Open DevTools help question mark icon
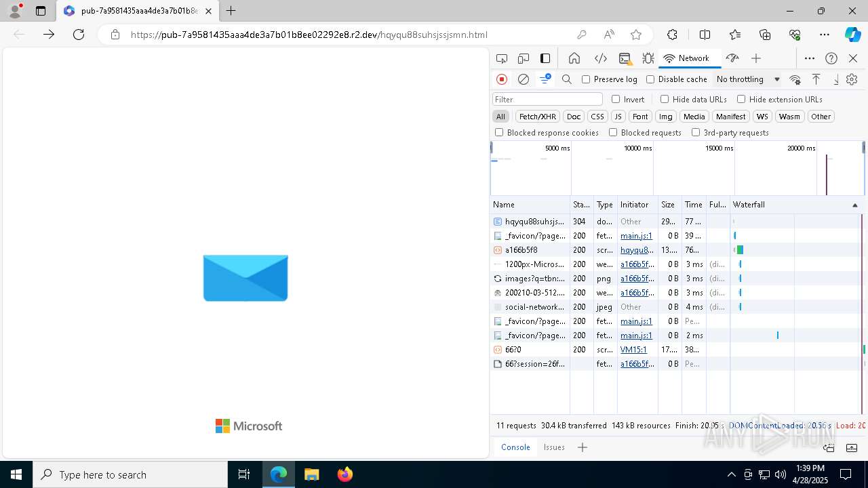The image size is (868, 488). point(831,58)
